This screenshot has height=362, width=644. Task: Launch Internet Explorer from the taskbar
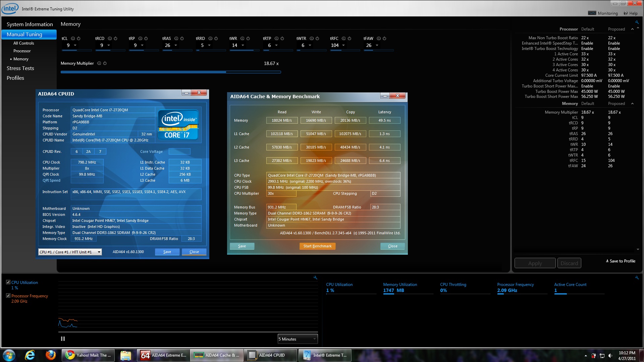click(x=30, y=355)
